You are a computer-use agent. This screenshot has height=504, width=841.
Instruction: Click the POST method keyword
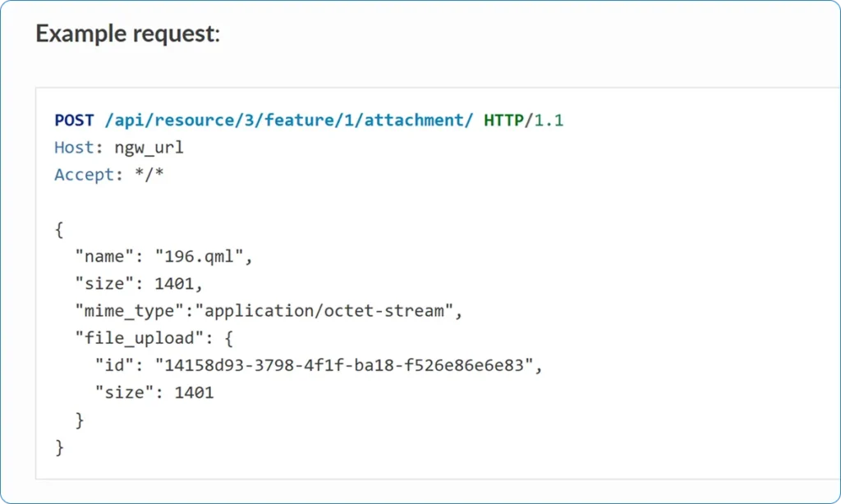[75, 121]
